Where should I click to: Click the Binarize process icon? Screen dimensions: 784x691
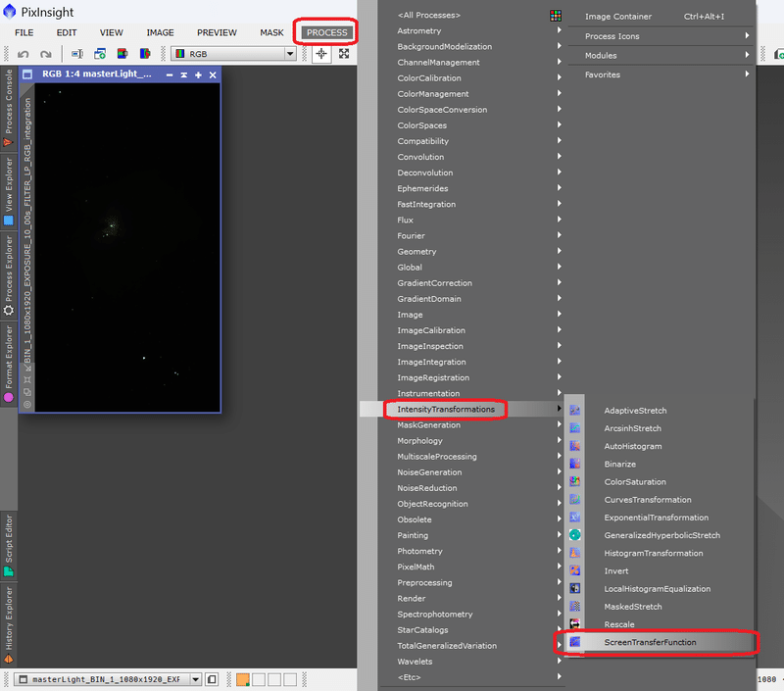pos(575,464)
